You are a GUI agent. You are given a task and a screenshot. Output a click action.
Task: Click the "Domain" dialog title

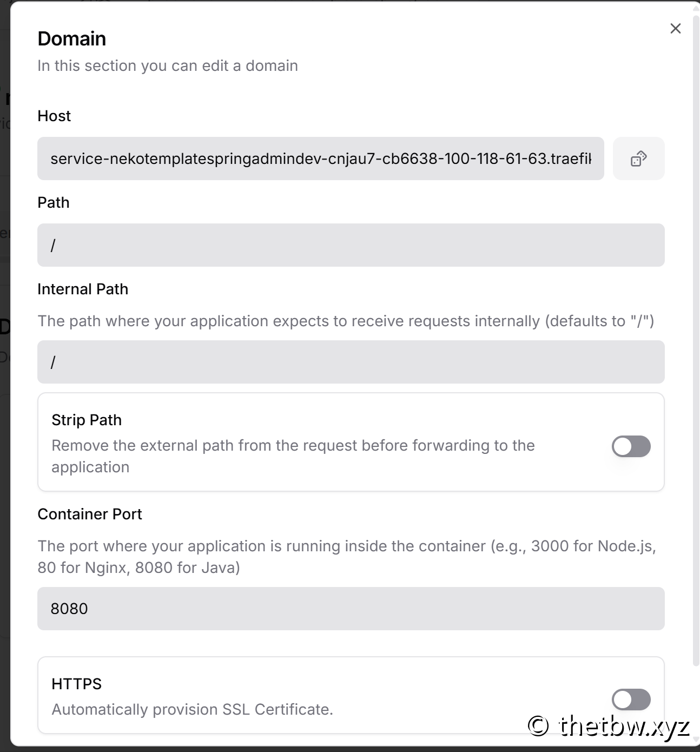click(72, 39)
